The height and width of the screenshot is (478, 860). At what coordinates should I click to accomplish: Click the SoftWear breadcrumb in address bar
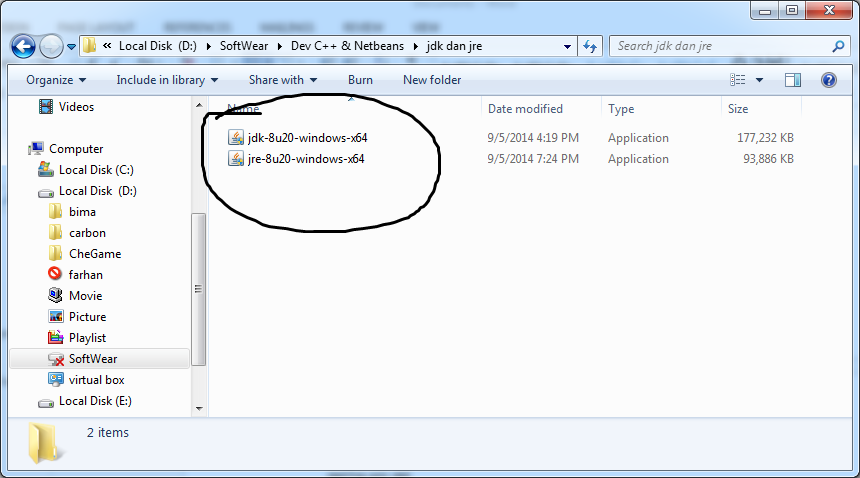(244, 46)
